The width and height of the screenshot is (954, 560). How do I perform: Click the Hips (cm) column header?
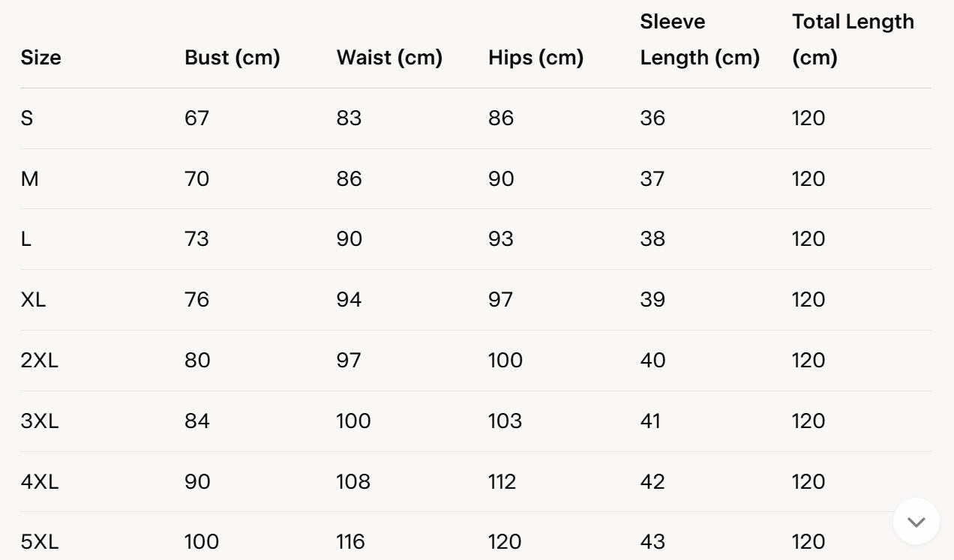click(535, 57)
